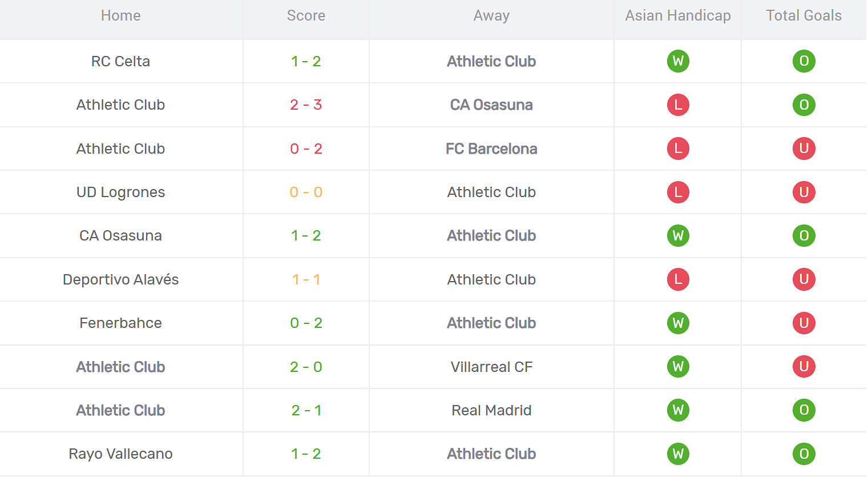Open the FC Barcelona team link
The image size is (868, 477).
(491, 149)
